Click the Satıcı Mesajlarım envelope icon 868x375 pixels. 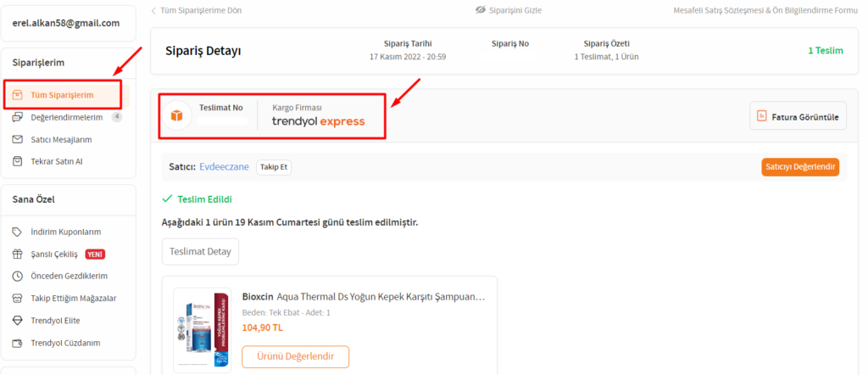click(18, 140)
